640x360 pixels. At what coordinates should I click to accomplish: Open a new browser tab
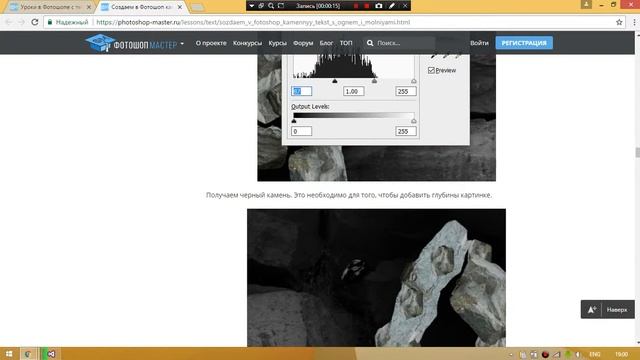197,7
